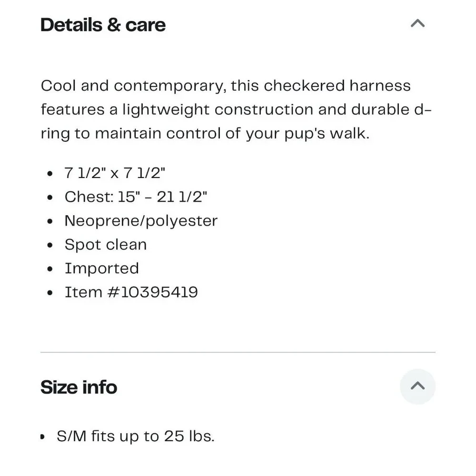Click the Chest: 15" - 21 1/2" measurement
Image resolution: width=476 pixels, height=476 pixels.
136,197
